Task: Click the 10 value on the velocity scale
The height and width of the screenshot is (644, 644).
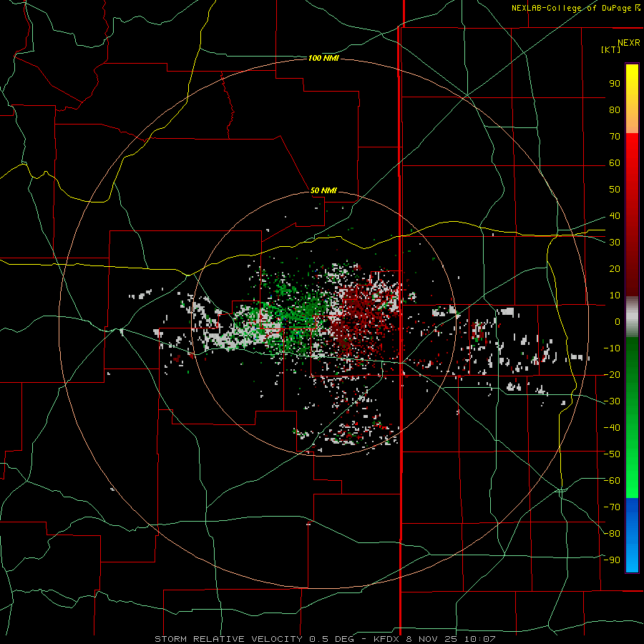Action: pyautogui.click(x=615, y=296)
